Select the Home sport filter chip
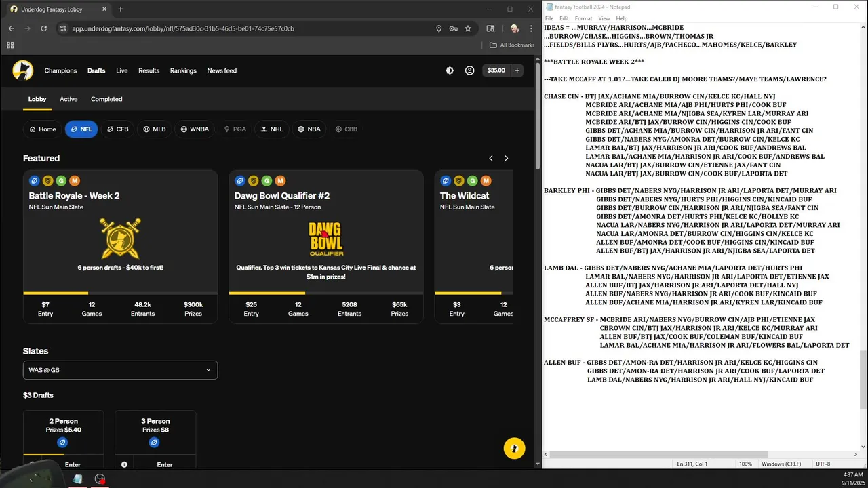Image resolution: width=868 pixels, height=488 pixels. (x=43, y=129)
